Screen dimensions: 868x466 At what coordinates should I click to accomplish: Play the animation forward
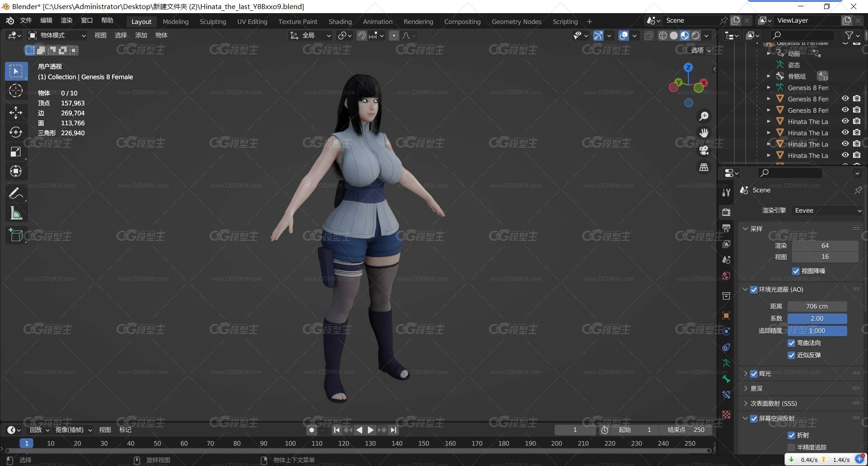(x=371, y=430)
